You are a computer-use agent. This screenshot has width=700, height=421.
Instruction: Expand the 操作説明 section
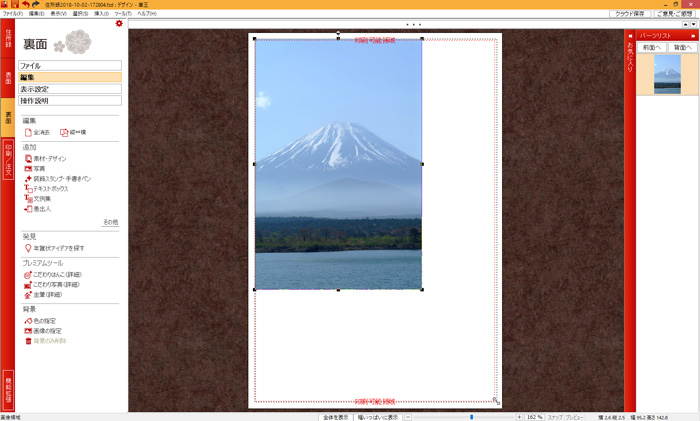[x=69, y=101]
